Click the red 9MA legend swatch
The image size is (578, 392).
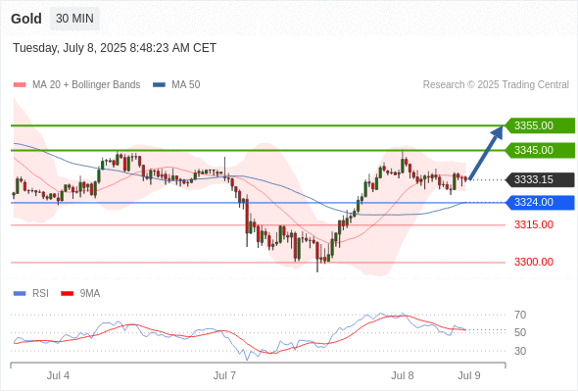[x=67, y=294]
